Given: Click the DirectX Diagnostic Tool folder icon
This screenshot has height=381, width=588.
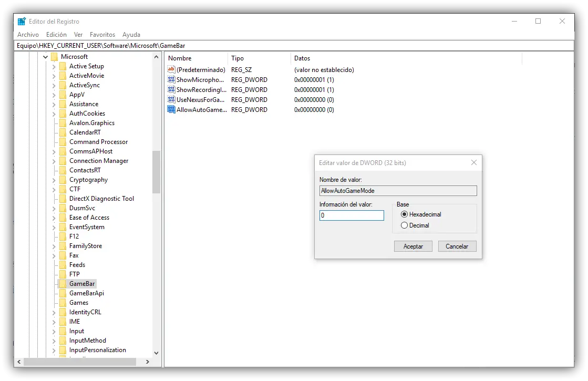Looking at the screenshot, I should [x=63, y=198].
